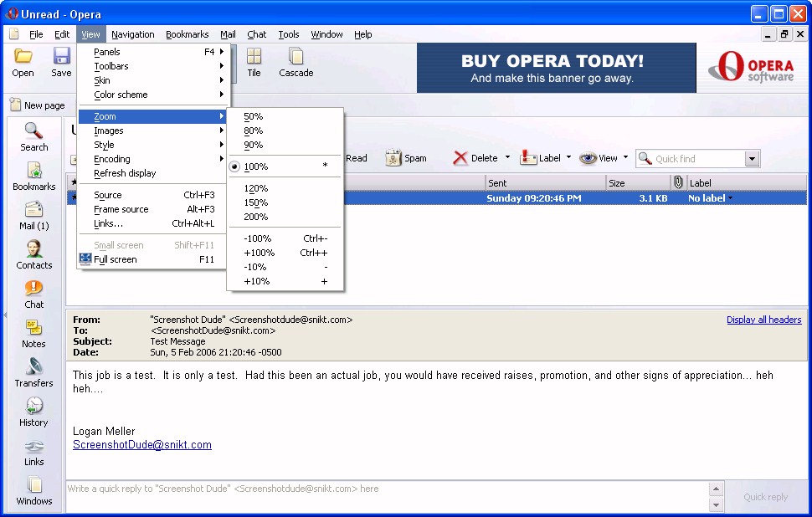Choose the +10% zoom increment
The image size is (812, 517).
pyautogui.click(x=285, y=282)
